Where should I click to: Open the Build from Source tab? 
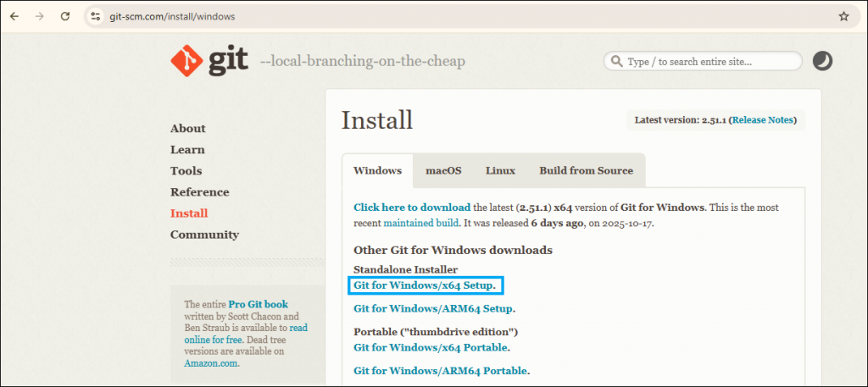coord(586,170)
